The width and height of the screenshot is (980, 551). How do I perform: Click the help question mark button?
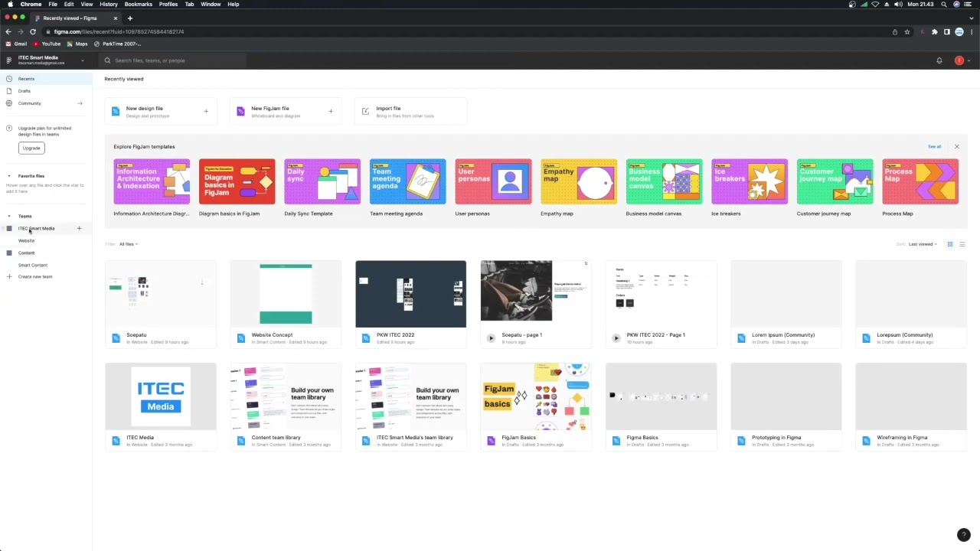964,535
